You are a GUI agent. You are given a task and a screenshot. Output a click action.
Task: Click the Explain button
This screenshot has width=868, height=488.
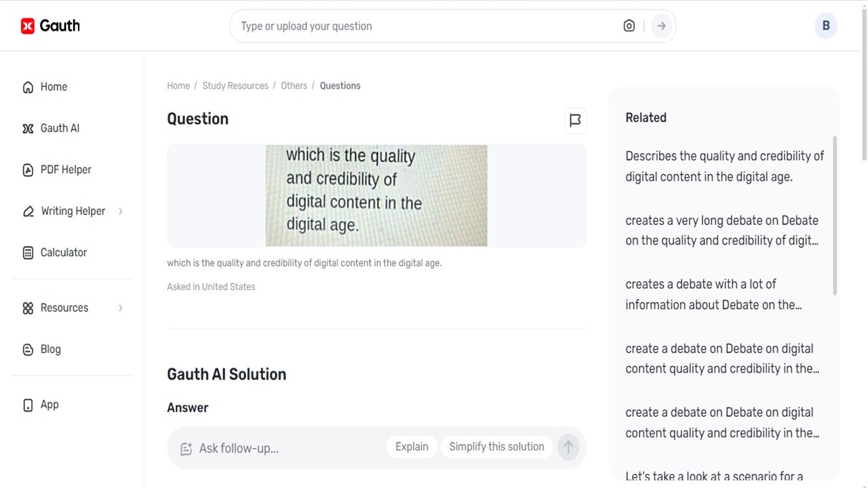tap(412, 447)
